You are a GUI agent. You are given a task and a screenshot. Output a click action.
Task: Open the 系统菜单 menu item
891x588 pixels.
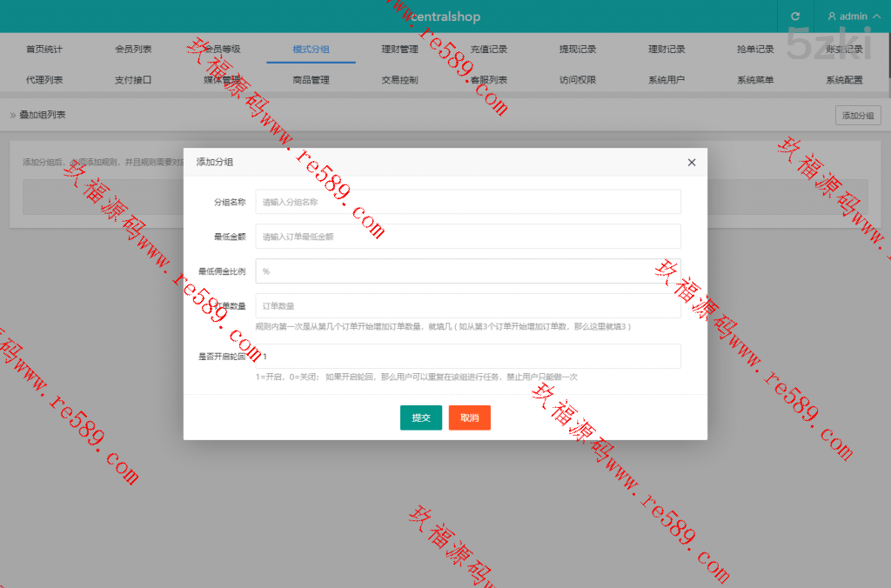pyautogui.click(x=755, y=80)
